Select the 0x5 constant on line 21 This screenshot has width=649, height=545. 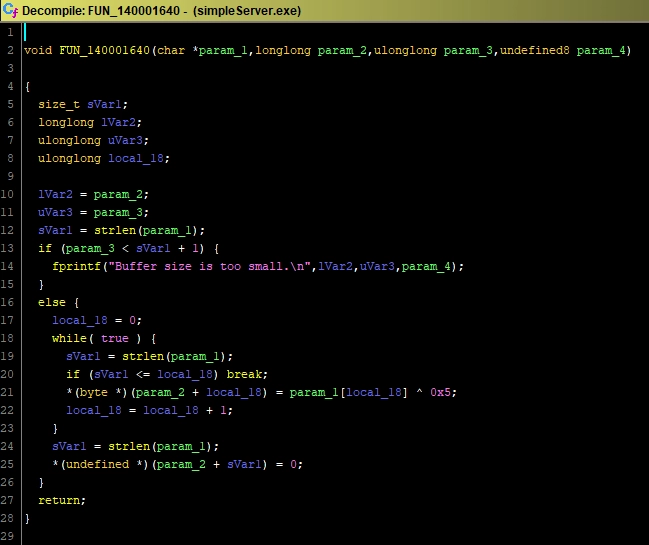click(443, 392)
